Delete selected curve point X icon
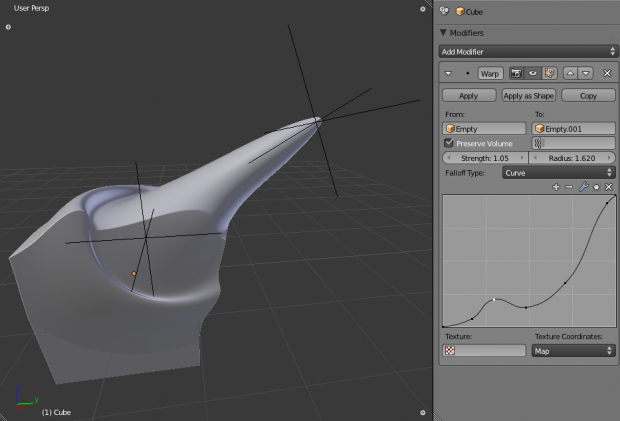 [x=609, y=187]
